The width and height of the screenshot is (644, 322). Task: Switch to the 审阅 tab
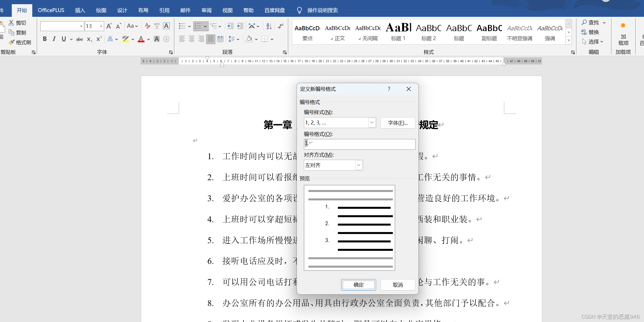click(x=206, y=10)
